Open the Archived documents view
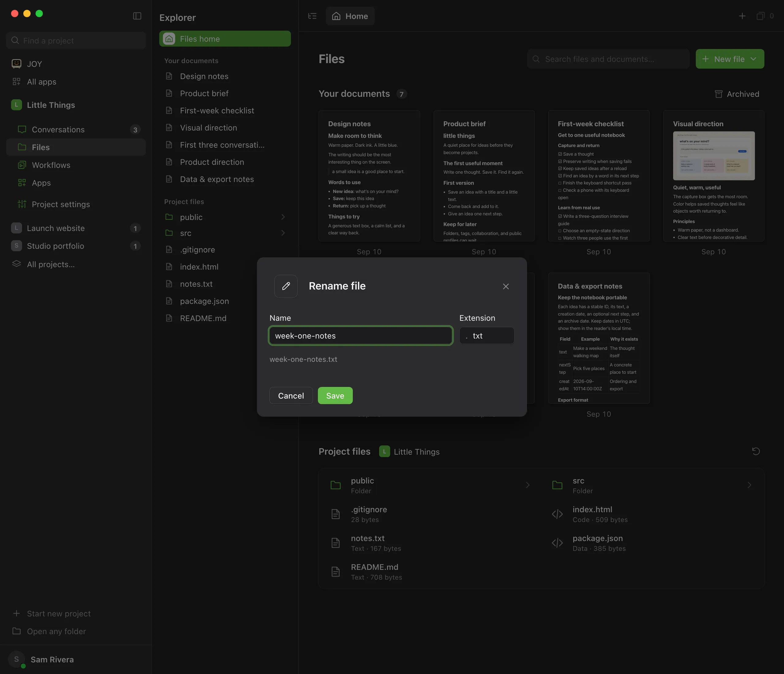 pyautogui.click(x=737, y=94)
